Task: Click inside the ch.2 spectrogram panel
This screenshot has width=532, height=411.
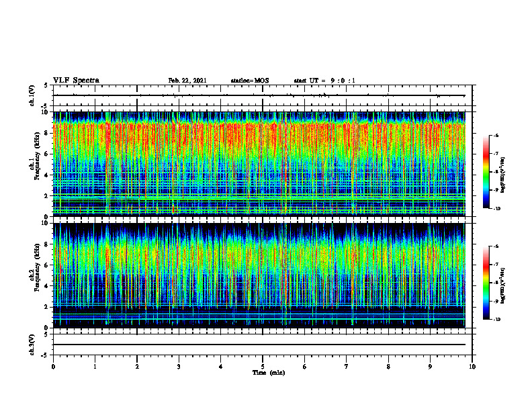Action: 259,275
